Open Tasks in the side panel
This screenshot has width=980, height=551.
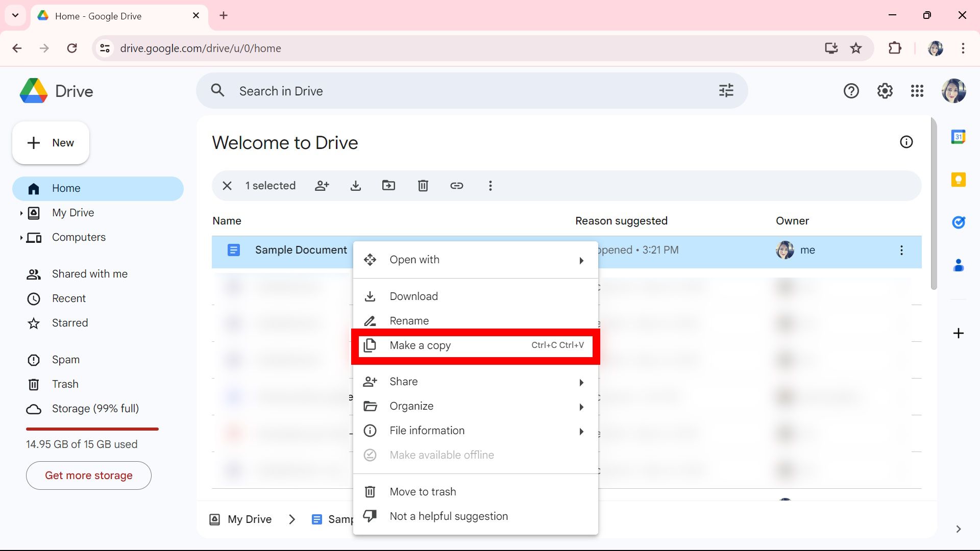(959, 222)
